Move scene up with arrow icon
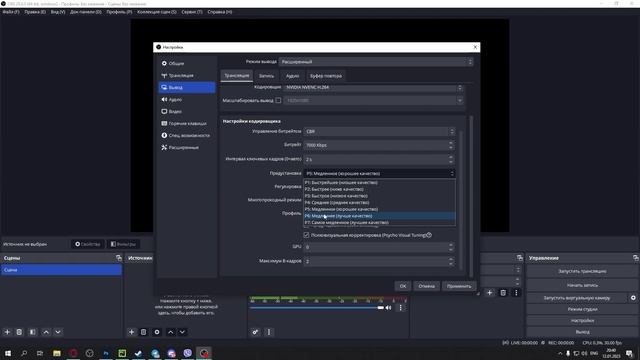This screenshot has height=360, width=640. tap(46, 332)
